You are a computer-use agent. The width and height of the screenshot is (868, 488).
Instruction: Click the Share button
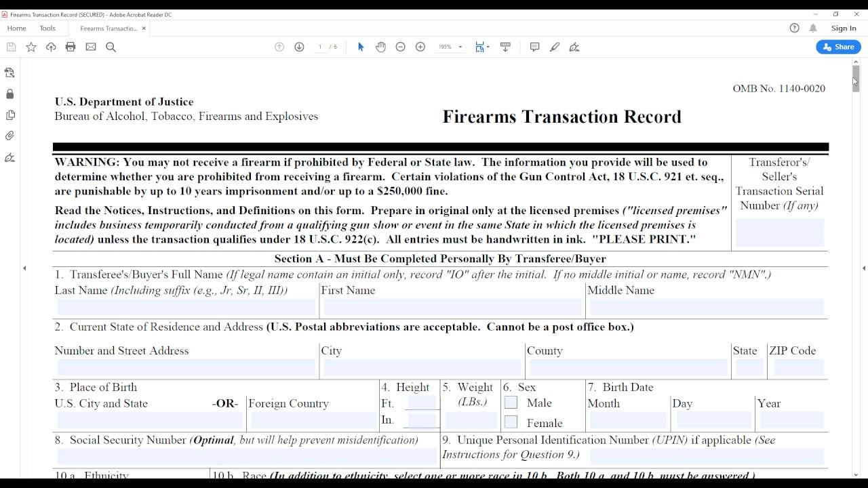coord(839,47)
